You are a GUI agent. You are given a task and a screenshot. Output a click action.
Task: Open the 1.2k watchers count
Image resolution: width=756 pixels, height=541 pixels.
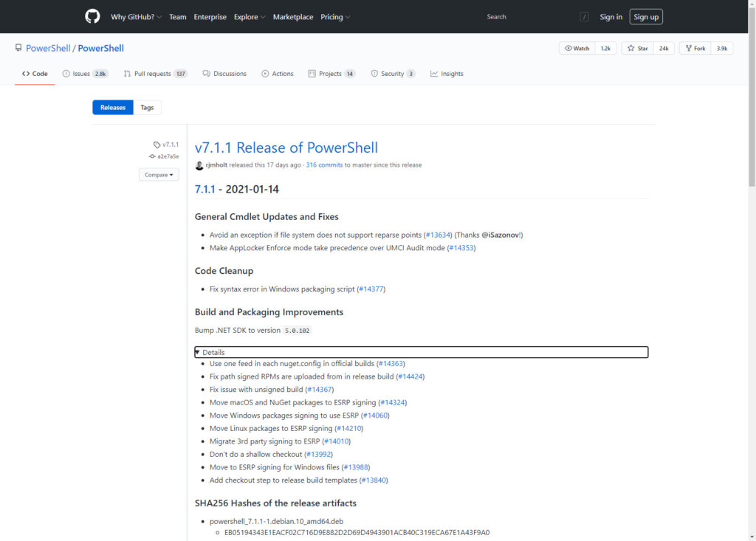[605, 48]
